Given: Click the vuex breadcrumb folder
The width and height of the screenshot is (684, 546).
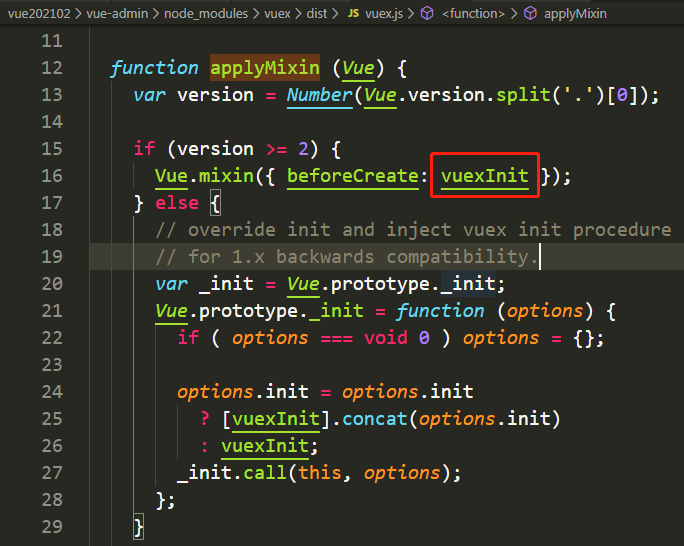Looking at the screenshot, I should coord(277,14).
